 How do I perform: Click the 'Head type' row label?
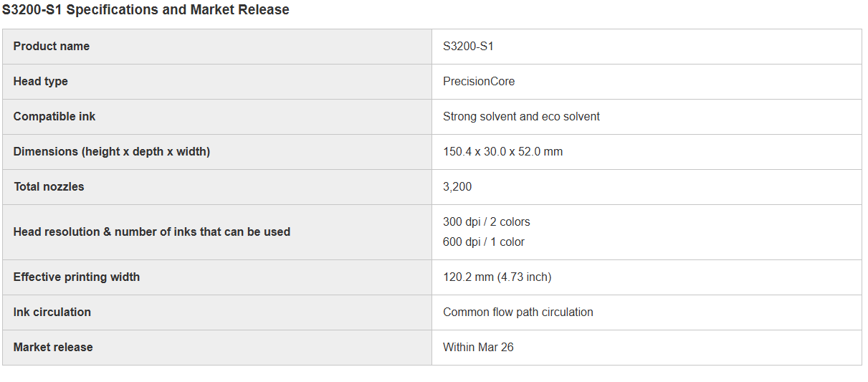[x=41, y=82]
